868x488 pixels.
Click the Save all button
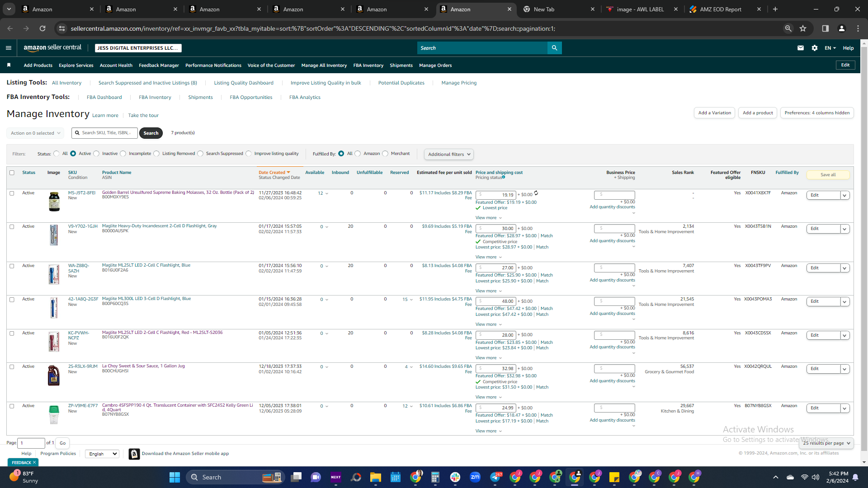[828, 175]
